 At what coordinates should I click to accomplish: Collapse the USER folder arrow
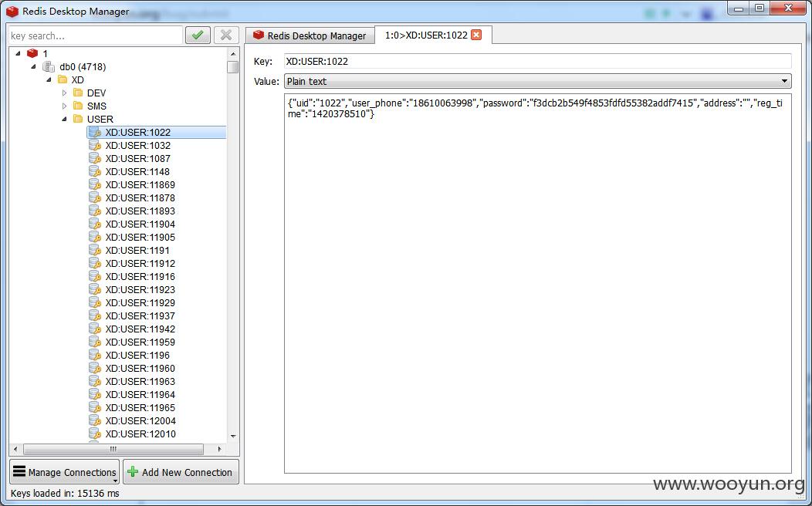pyautogui.click(x=64, y=119)
